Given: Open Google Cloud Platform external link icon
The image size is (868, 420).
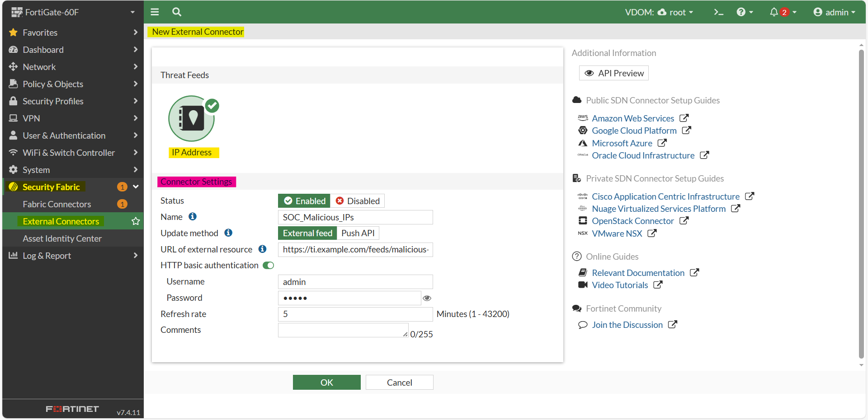Looking at the screenshot, I should click(x=687, y=131).
